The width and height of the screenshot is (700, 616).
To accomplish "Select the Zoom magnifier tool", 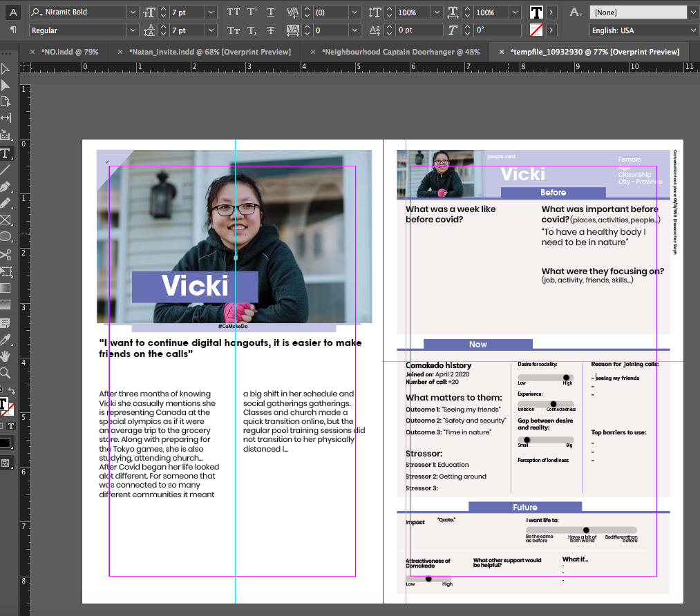I will (6, 373).
